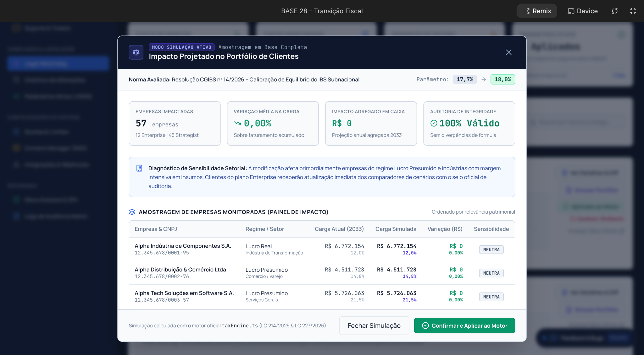Click the building icon in diagnostic box
The height and width of the screenshot is (355, 644).
[139, 168]
